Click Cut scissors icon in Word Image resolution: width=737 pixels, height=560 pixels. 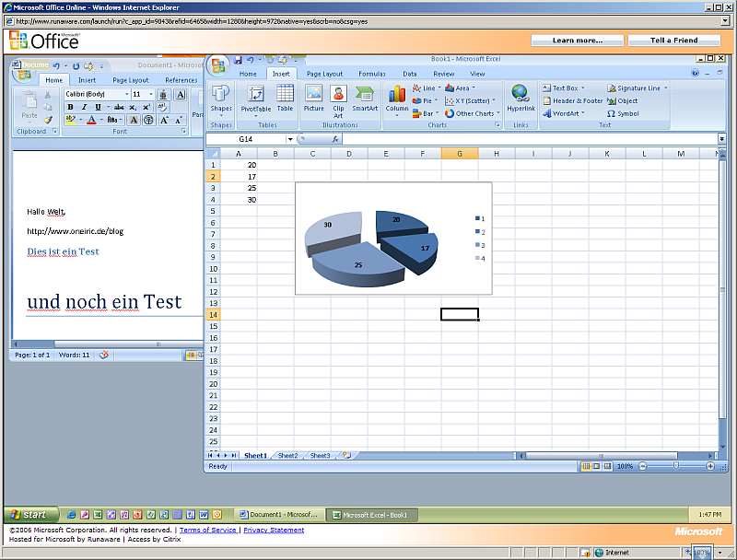pos(48,95)
